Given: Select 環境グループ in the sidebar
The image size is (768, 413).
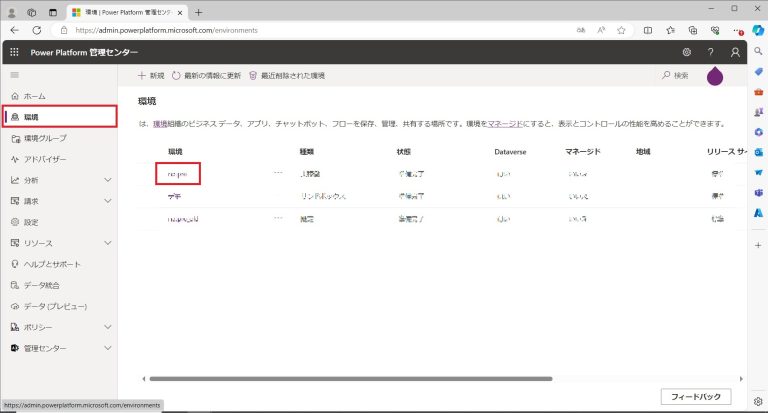Looking at the screenshot, I should [x=45, y=138].
